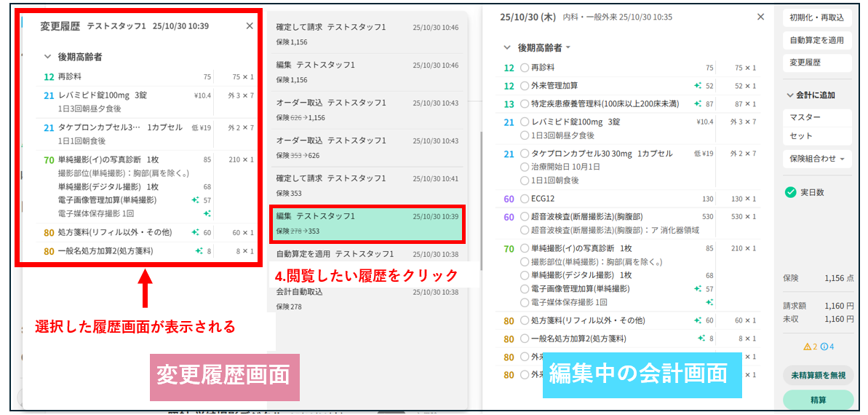Open history entry 編集 25/10/30 10:46

tap(367, 72)
